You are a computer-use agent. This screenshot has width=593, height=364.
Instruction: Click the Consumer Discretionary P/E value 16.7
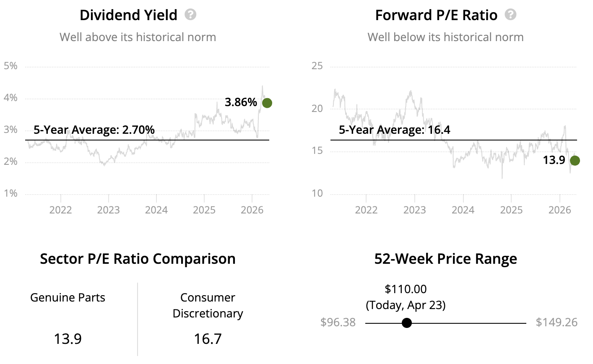pyautogui.click(x=208, y=338)
